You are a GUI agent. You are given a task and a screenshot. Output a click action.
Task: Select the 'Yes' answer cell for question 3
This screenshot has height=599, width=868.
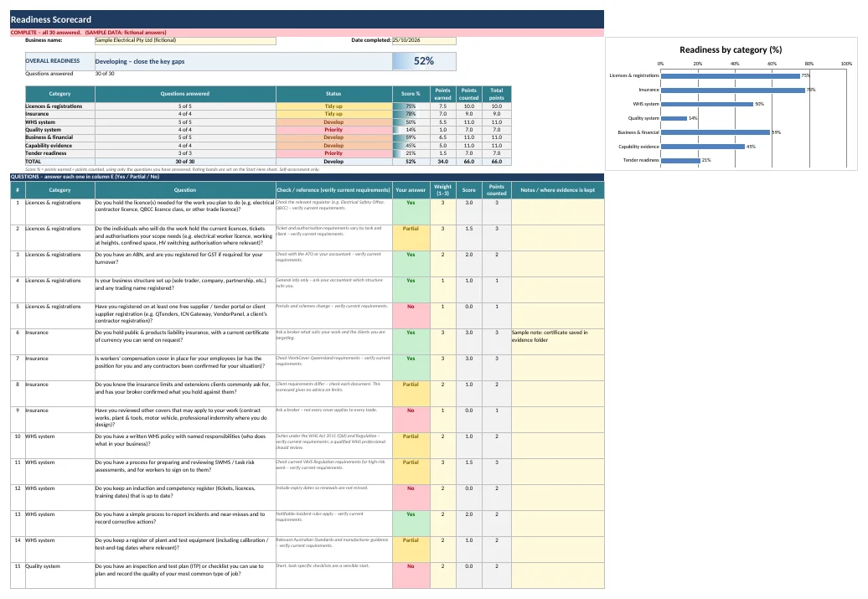[411, 264]
